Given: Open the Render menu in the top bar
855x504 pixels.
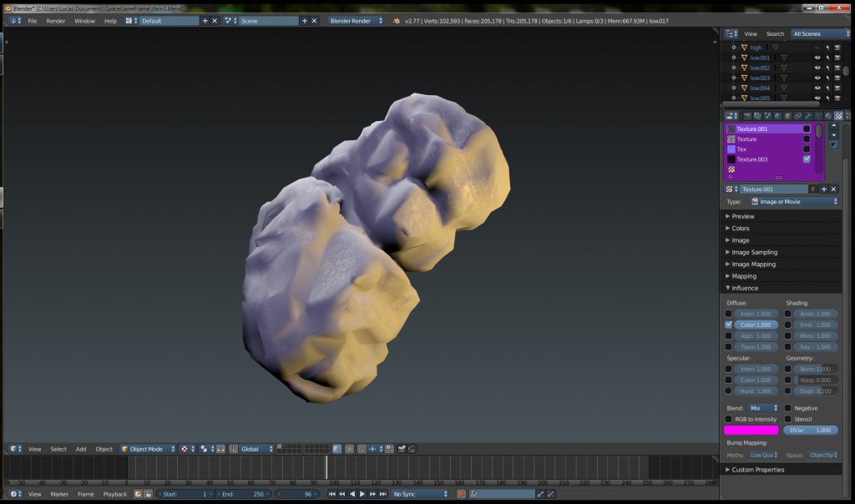Looking at the screenshot, I should point(55,20).
